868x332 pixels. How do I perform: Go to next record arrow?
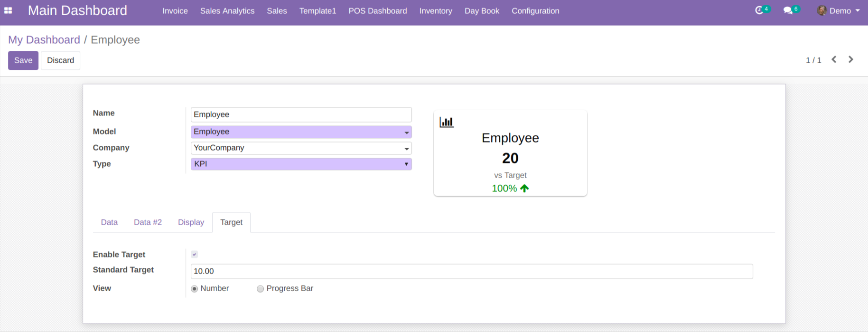tap(851, 60)
